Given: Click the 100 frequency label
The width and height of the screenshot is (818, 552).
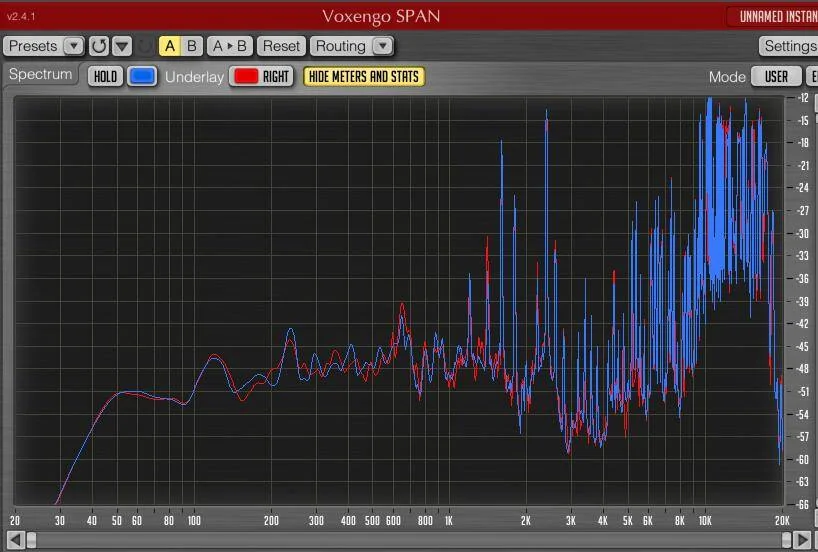Looking at the screenshot, I should 194,520.
